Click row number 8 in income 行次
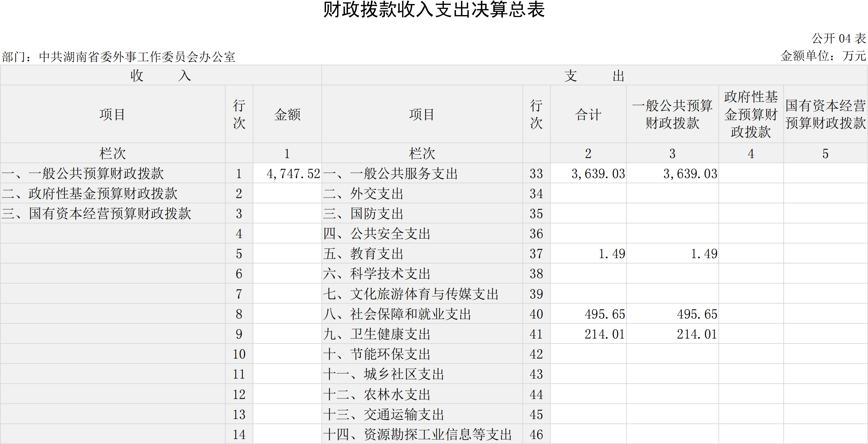The height and width of the screenshot is (444, 868). point(239,314)
